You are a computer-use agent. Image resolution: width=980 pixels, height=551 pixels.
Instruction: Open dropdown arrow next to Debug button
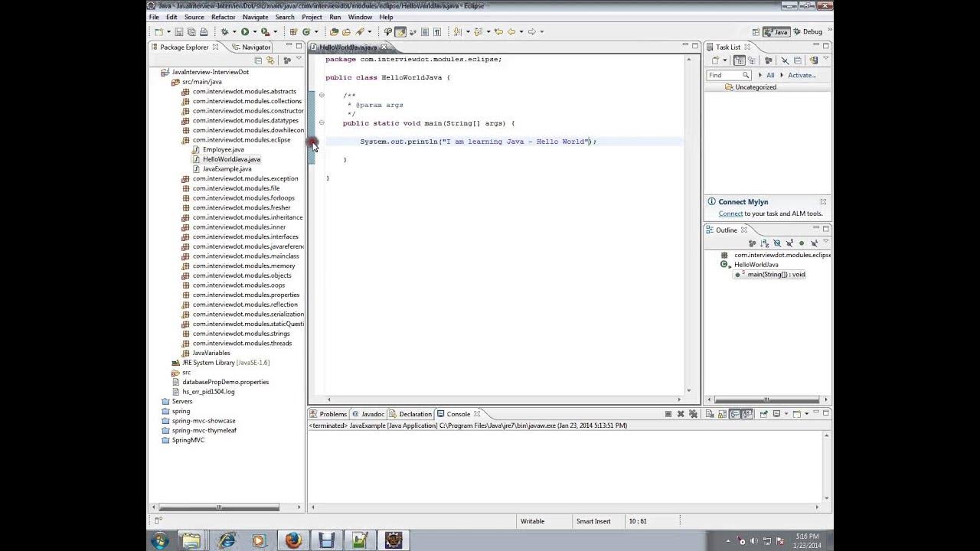pos(234,31)
